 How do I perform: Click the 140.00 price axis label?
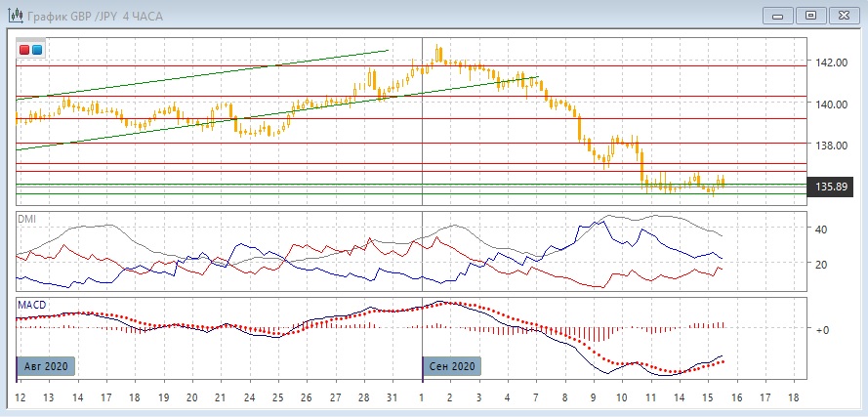click(x=831, y=104)
